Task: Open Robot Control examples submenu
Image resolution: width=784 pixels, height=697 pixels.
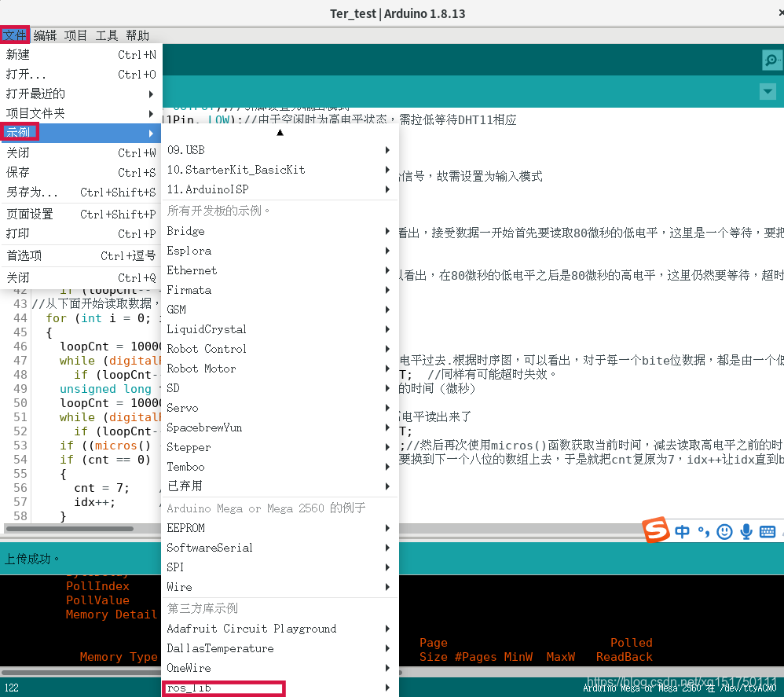Action: pos(280,349)
